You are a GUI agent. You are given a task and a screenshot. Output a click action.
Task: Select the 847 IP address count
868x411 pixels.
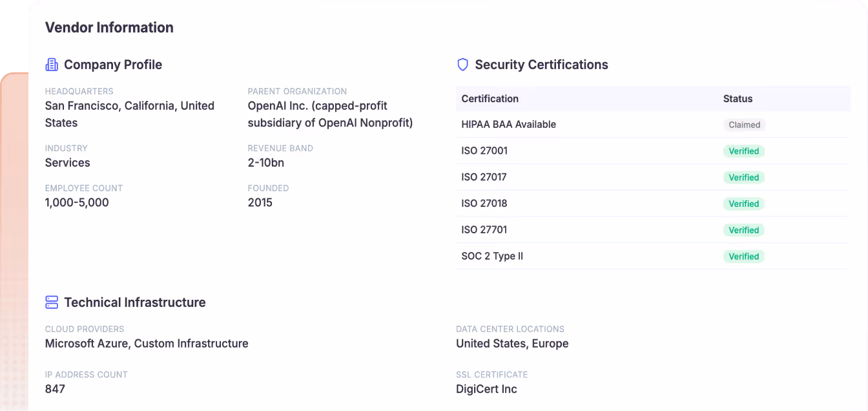pyautogui.click(x=55, y=389)
